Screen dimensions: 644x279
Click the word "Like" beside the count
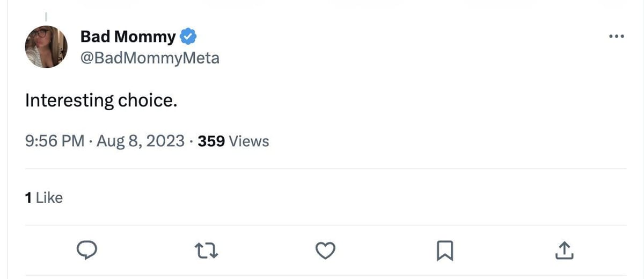click(49, 198)
